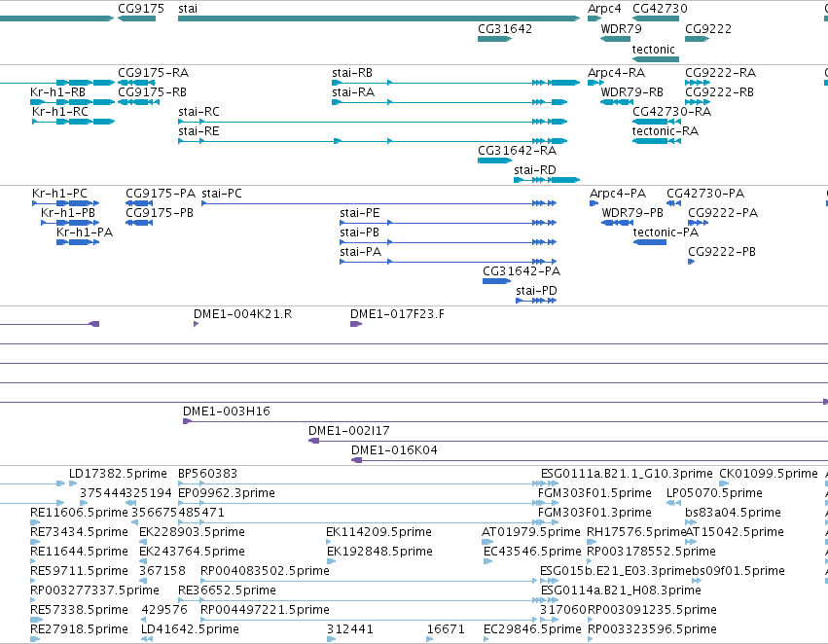Click the CG31642-RA transcript
The width and height of the screenshot is (828, 644).
coord(494,161)
